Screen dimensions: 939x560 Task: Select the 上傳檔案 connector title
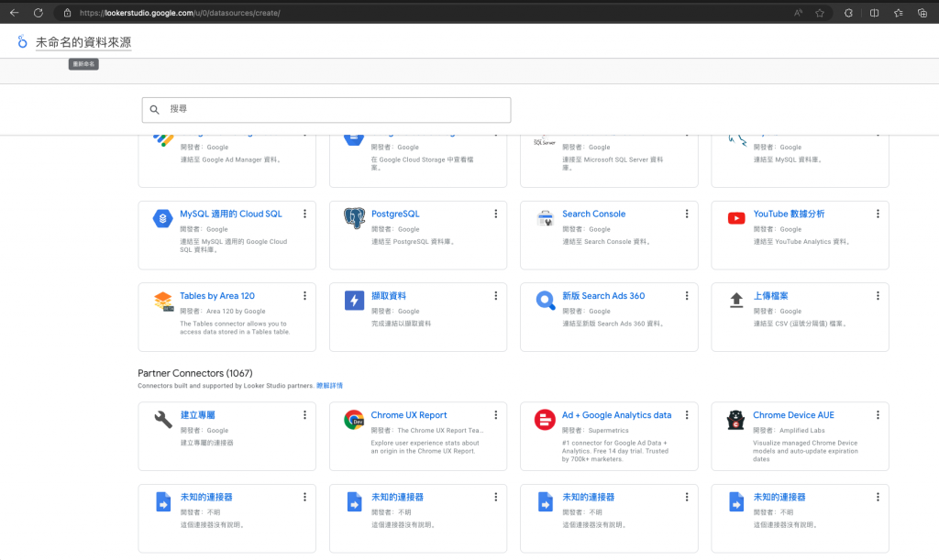pyautogui.click(x=770, y=295)
